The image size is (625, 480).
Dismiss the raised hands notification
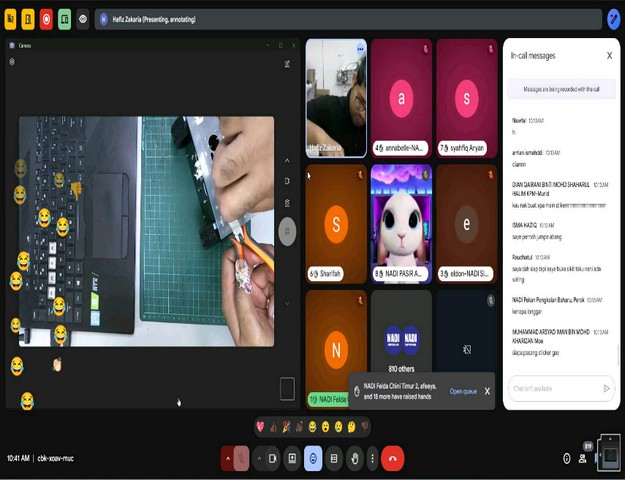pyautogui.click(x=487, y=391)
